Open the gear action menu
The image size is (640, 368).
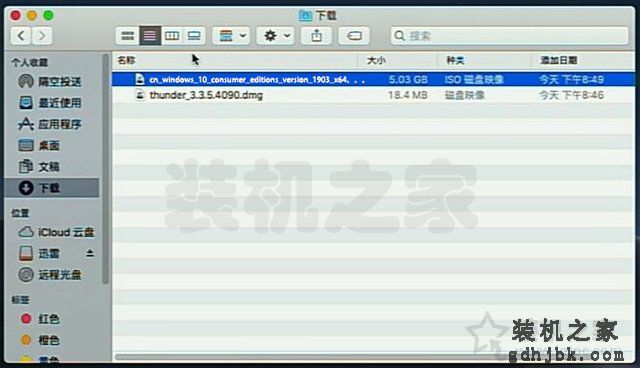(276, 36)
